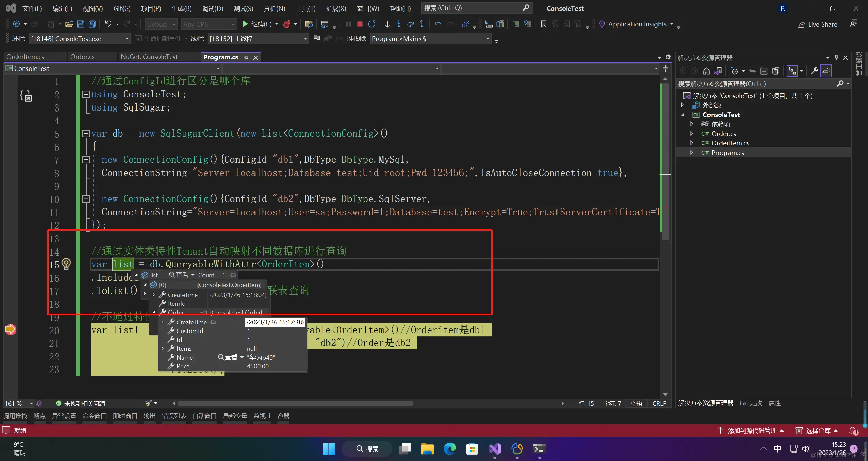The width and height of the screenshot is (868, 461).
Task: Click the Hot Reload flame icon
Action: [287, 24]
